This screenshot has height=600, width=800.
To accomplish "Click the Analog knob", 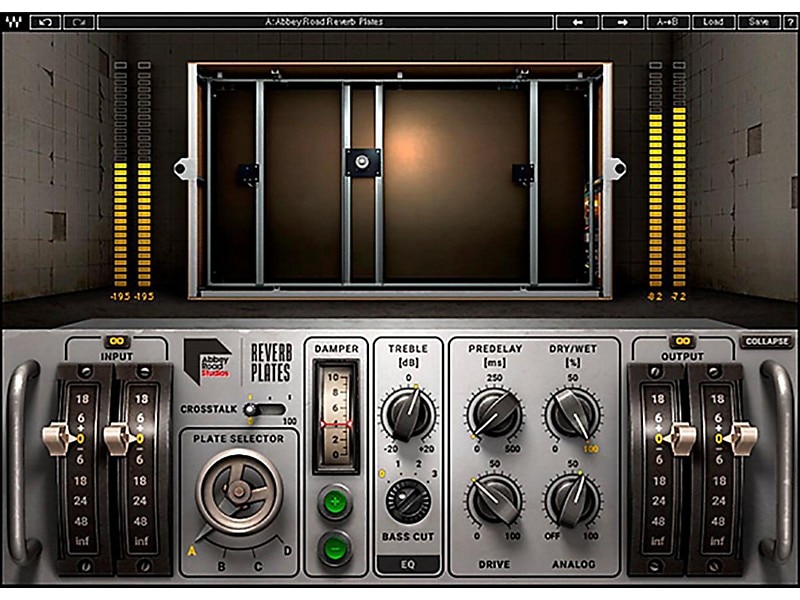I will click(572, 501).
